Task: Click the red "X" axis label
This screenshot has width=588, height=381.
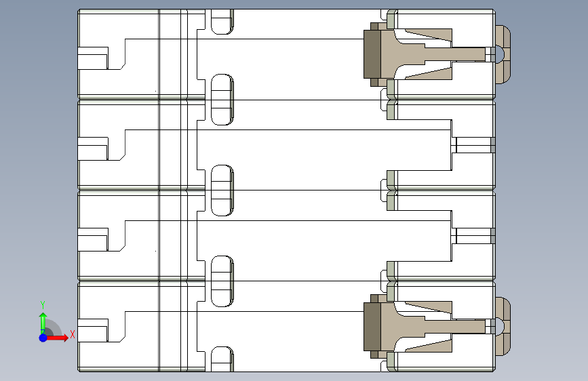Action: [73, 334]
